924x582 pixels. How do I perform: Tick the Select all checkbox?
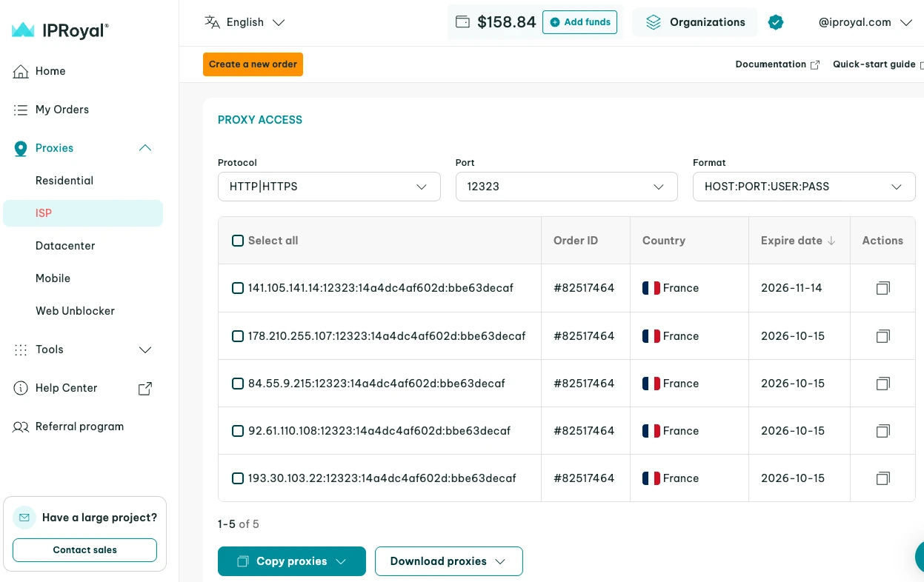pyautogui.click(x=238, y=241)
